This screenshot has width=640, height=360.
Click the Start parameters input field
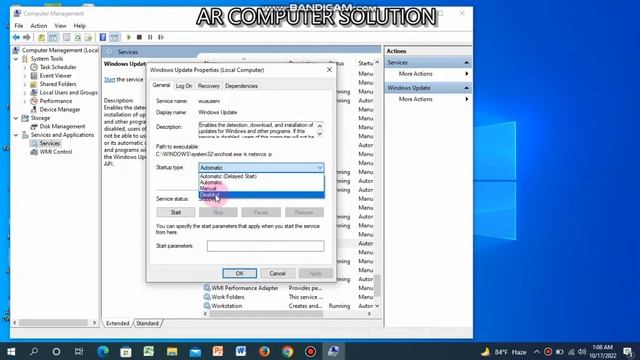point(266,246)
